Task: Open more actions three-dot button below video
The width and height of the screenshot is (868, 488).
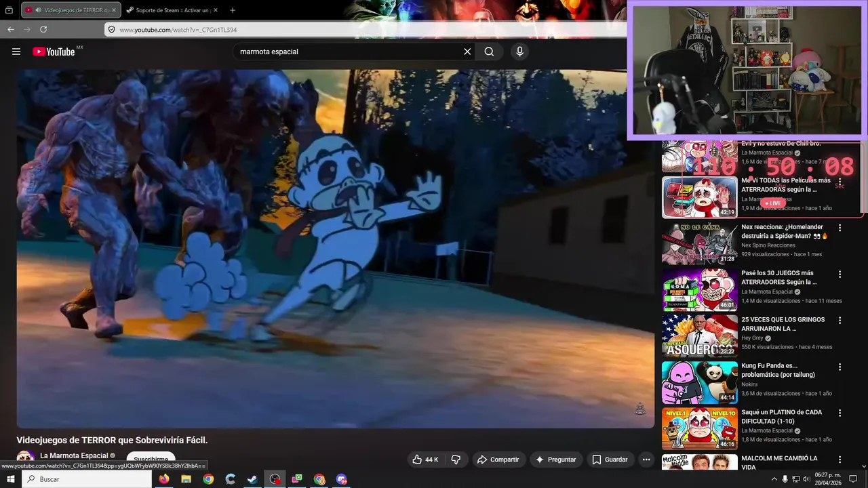Action: (x=646, y=460)
